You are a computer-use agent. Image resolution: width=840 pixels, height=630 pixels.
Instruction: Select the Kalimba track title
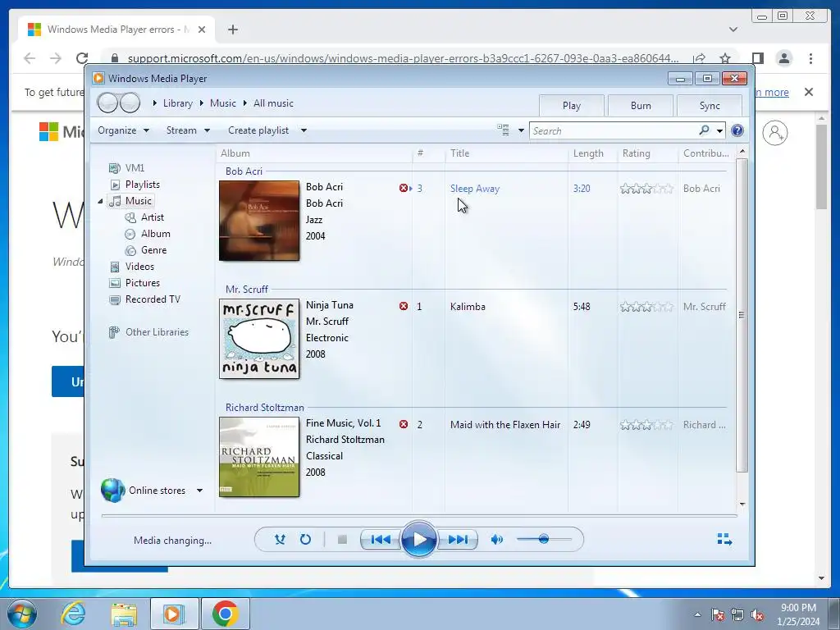pyautogui.click(x=468, y=307)
